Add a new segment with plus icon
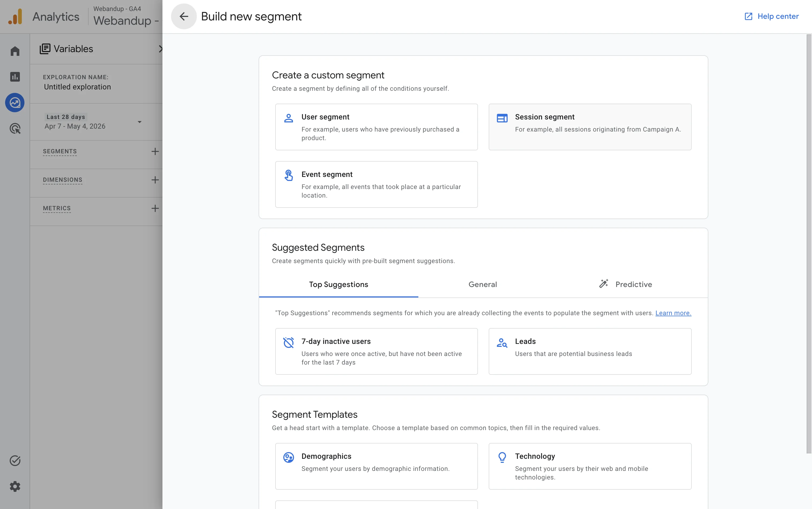This screenshot has width=812, height=509. (155, 151)
